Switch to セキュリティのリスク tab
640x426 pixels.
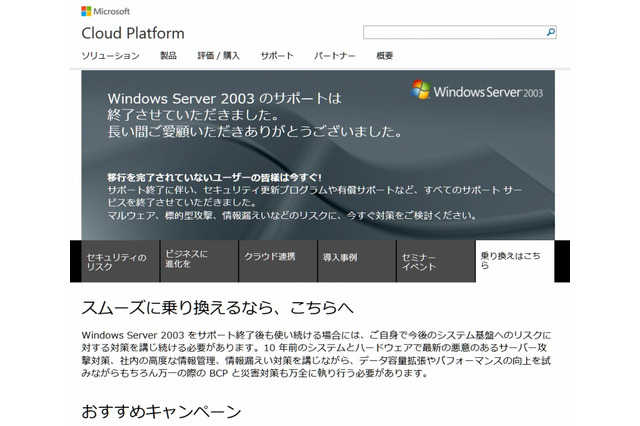(x=120, y=261)
